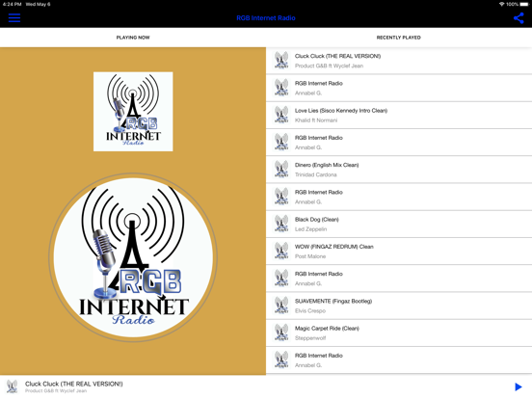Tap the Cluck Cluck row thumbnail icon
Screen dimensions: 532x399
[x=281, y=61]
